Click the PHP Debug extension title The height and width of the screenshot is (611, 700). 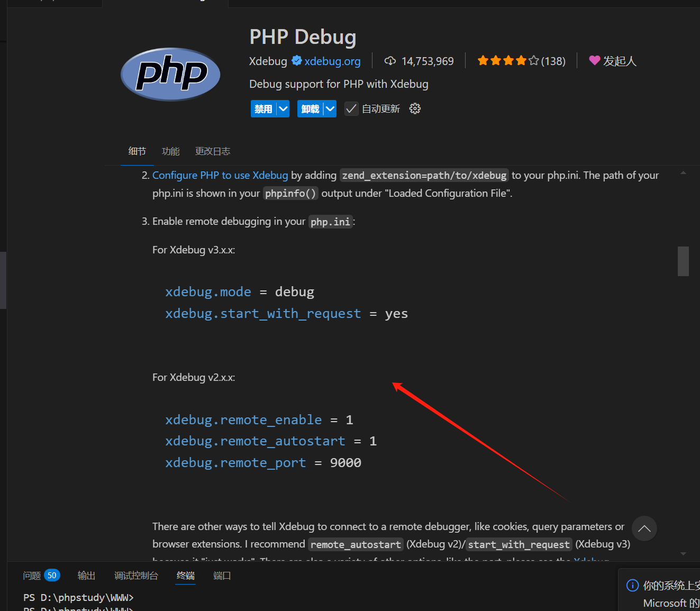click(x=303, y=37)
